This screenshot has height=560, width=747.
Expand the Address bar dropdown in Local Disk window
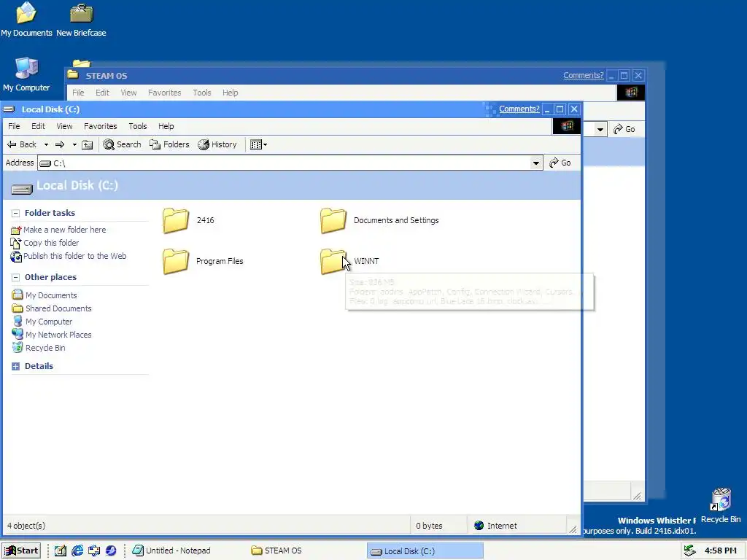[536, 163]
